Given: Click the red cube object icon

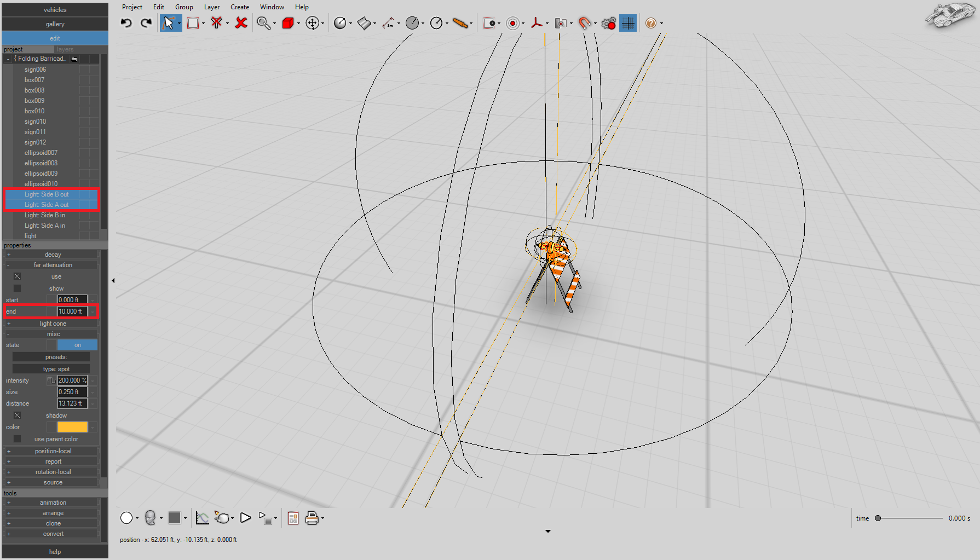Looking at the screenshot, I should click(288, 23).
